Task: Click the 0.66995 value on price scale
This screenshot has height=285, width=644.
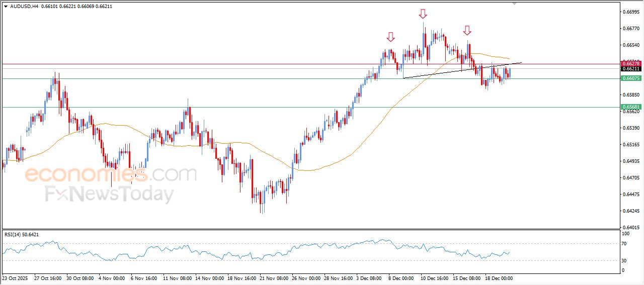Action: tap(630, 12)
